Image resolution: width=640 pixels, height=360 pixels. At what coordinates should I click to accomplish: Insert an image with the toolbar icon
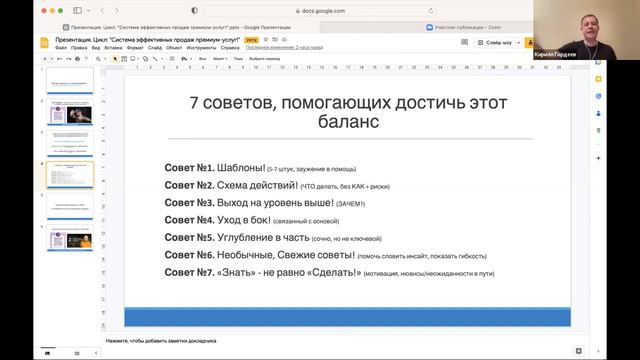[x=132, y=59]
